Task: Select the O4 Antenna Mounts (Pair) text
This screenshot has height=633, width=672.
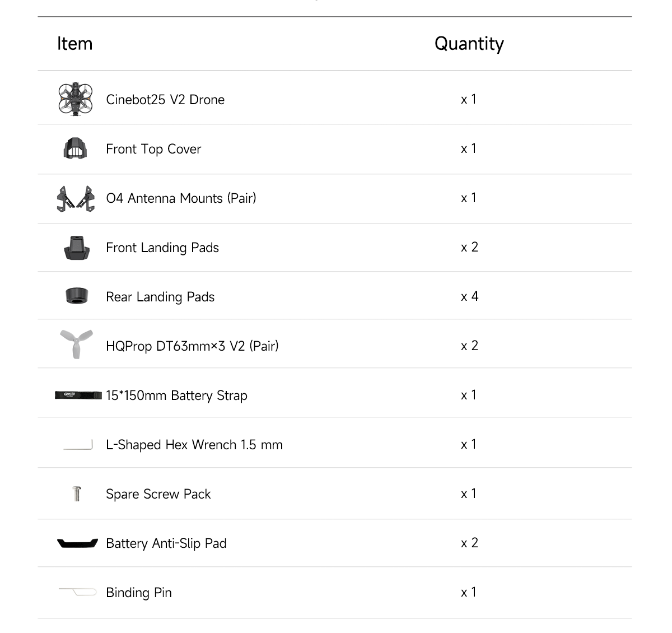Action: [181, 198]
